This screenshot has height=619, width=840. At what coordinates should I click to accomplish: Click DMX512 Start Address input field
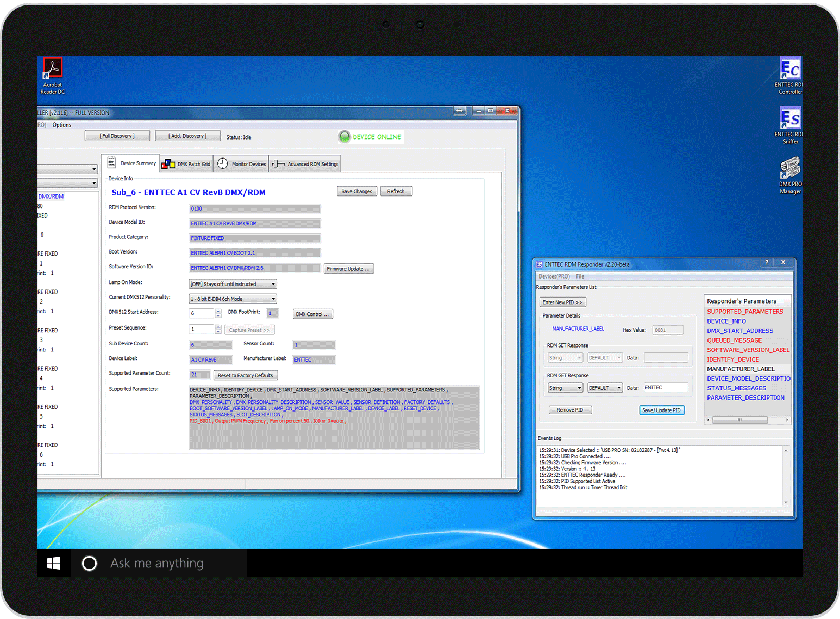click(x=202, y=313)
